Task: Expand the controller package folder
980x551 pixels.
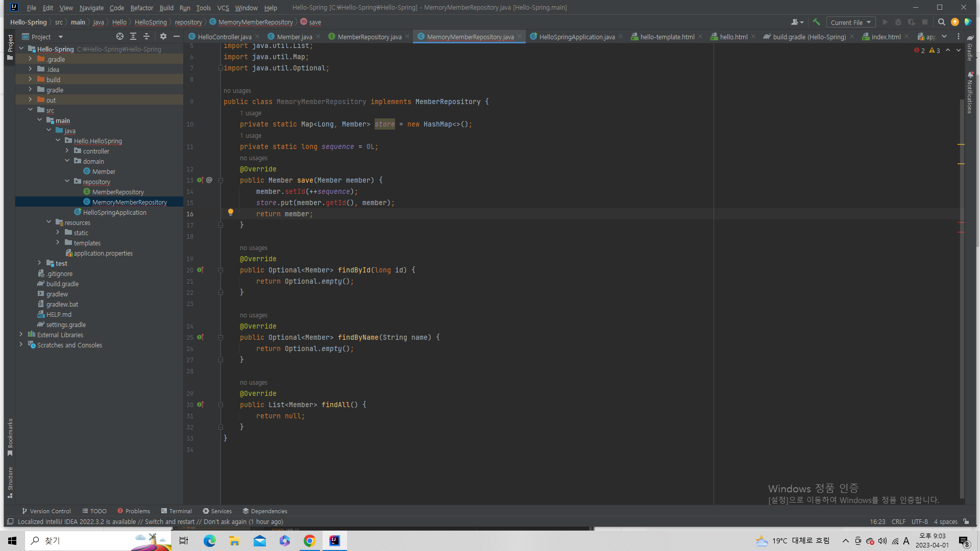Action: [67, 151]
